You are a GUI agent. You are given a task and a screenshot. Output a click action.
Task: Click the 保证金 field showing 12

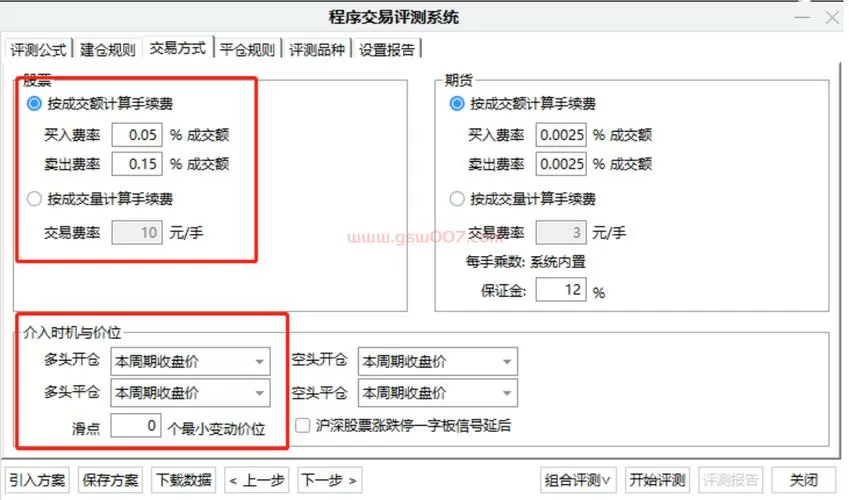pos(561,290)
